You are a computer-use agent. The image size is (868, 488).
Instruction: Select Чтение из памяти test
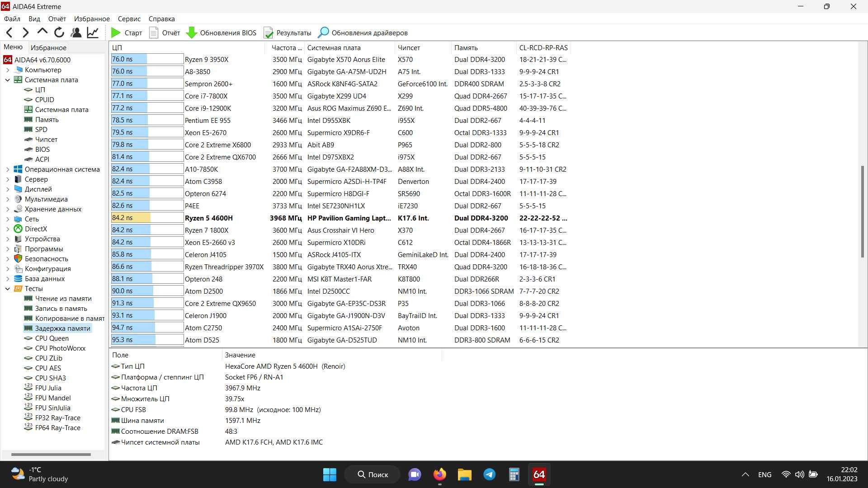coord(58,299)
